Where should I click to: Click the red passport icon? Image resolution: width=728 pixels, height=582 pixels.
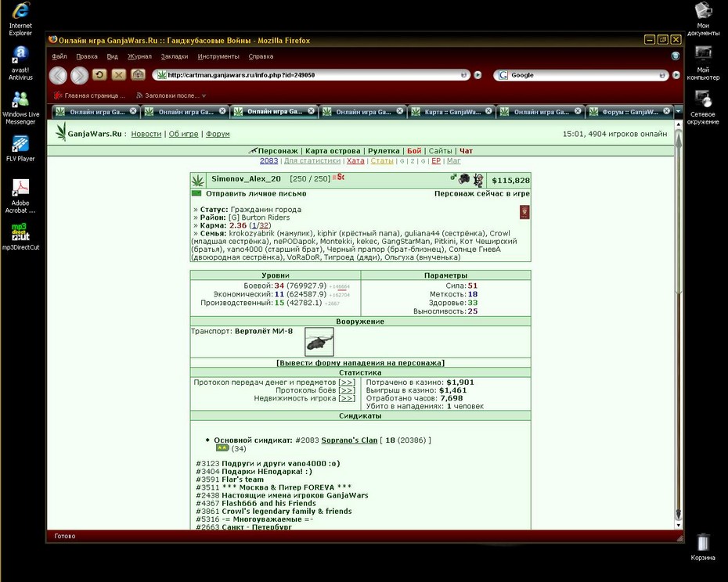[x=524, y=212]
